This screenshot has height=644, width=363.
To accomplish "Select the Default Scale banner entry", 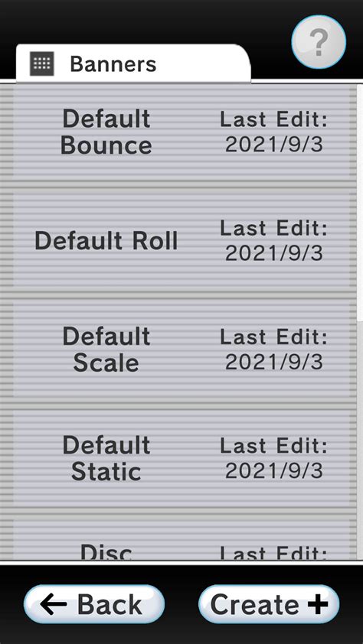I will pos(178,350).
